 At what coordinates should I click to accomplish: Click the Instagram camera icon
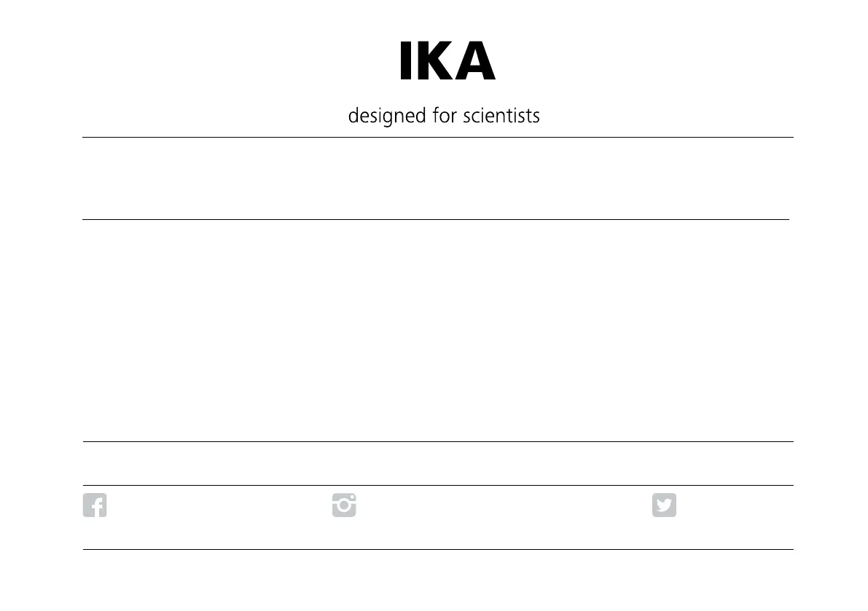(344, 505)
